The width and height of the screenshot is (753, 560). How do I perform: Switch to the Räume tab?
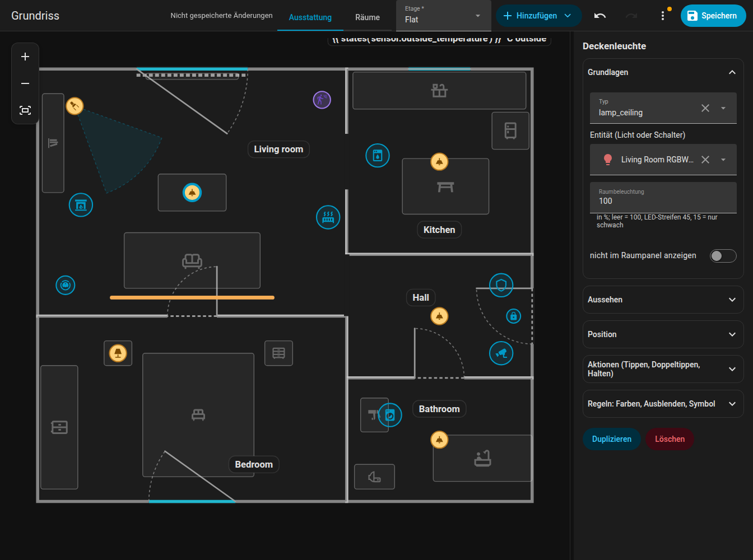point(368,17)
